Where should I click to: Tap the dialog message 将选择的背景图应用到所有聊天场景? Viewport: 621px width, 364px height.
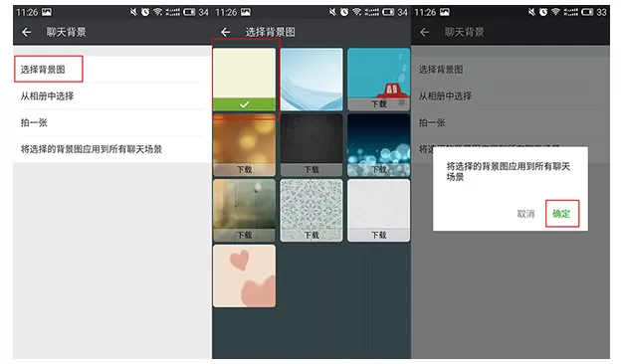point(508,171)
